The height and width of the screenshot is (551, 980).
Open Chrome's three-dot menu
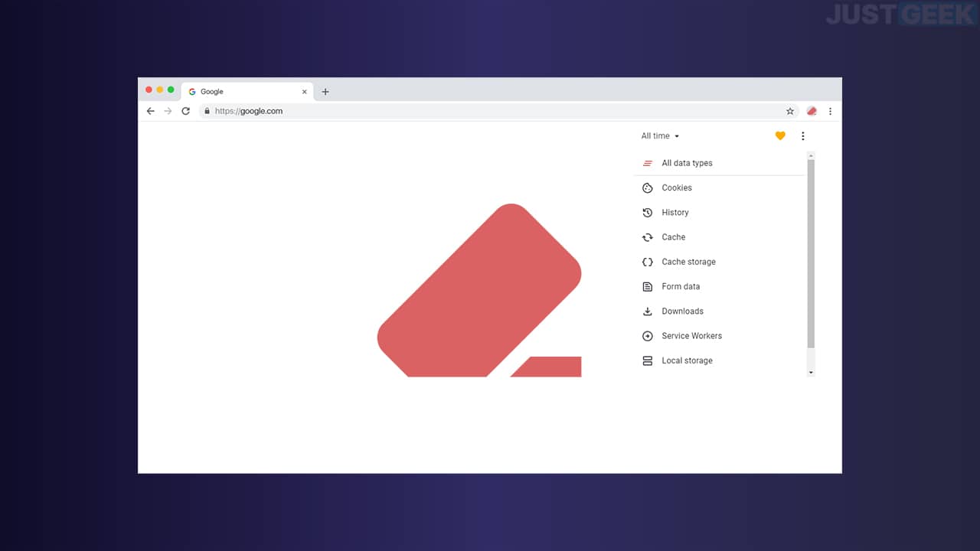point(830,111)
